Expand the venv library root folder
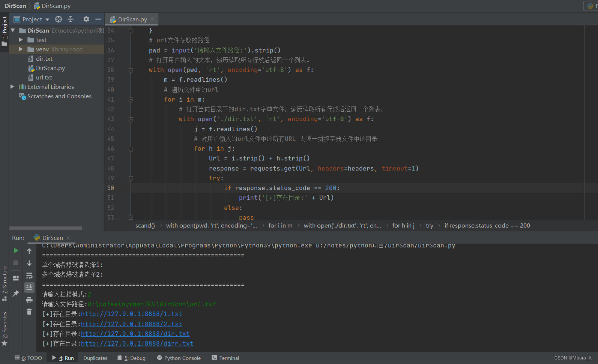This screenshot has height=364, width=598. 21,49
